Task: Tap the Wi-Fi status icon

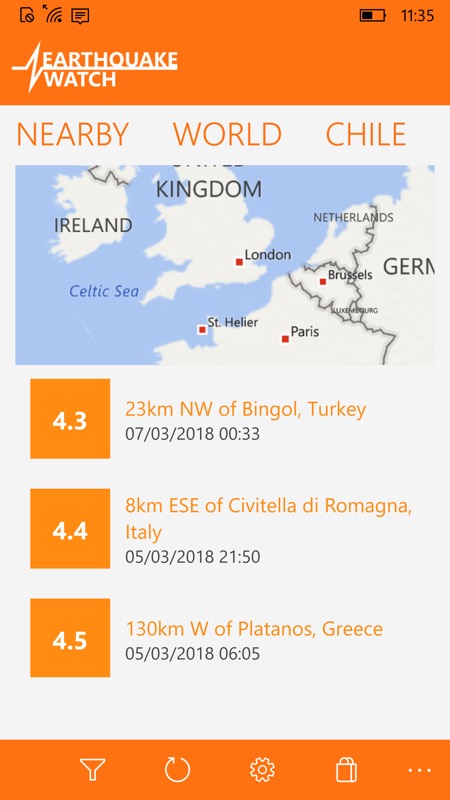Action: tap(52, 14)
